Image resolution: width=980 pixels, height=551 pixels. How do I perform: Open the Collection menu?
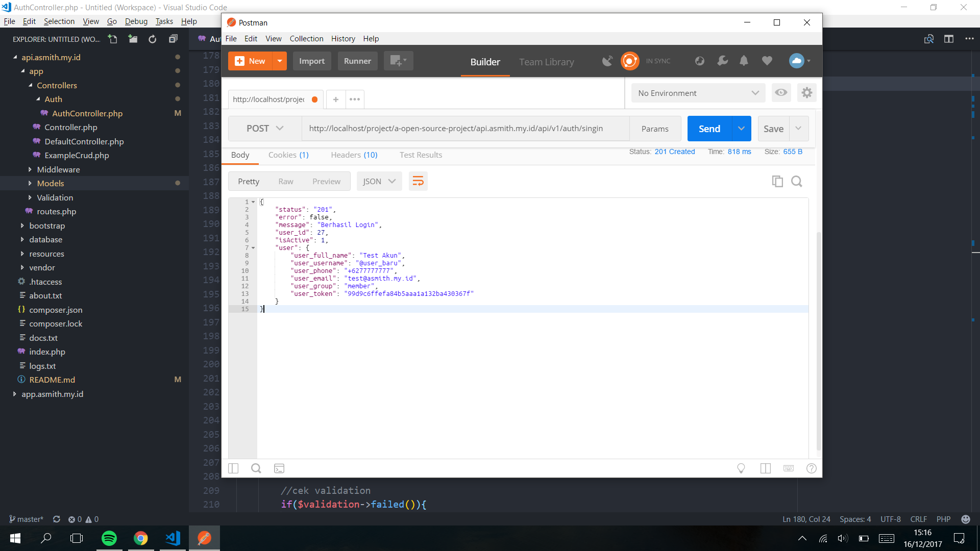click(x=306, y=39)
